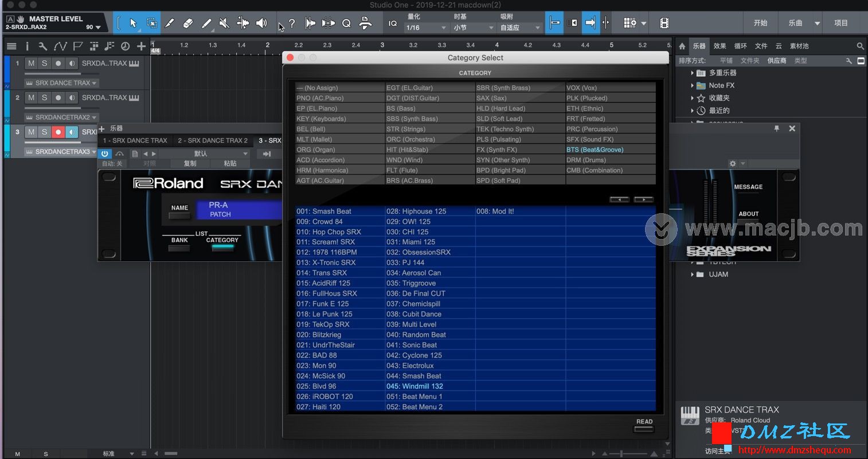Switch to 文件 browser tab
This screenshot has height=459, width=868.
(761, 46)
